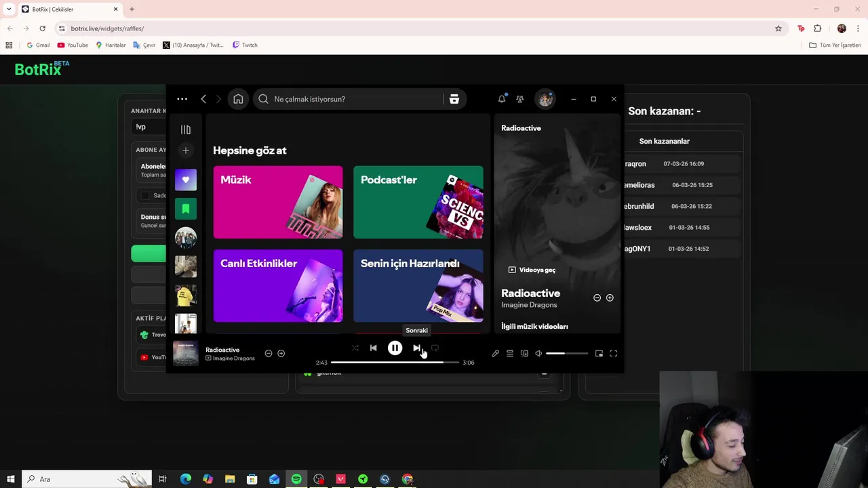Switch Spotify to full screen
Screen dimensions: 868x488
pos(613,353)
